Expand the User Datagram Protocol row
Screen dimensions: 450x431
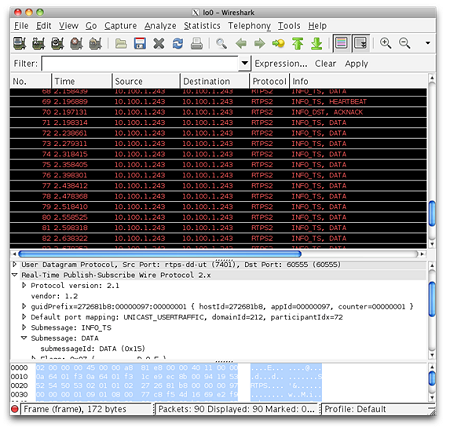click(15, 264)
